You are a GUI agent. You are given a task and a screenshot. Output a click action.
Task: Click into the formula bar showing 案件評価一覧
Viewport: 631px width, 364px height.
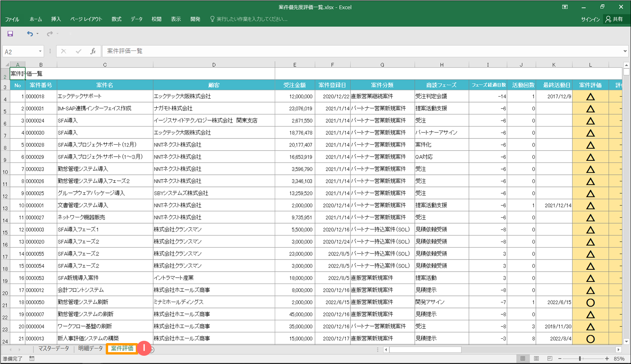point(362,51)
